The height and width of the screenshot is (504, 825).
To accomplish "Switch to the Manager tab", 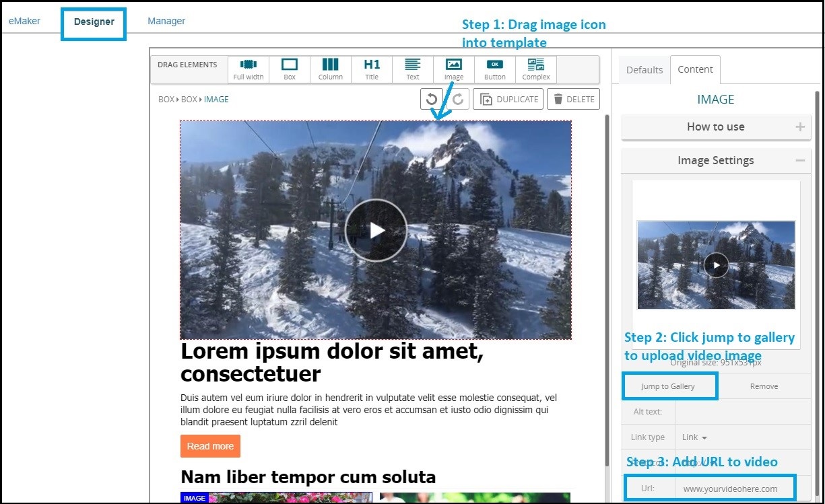I will coord(166,21).
